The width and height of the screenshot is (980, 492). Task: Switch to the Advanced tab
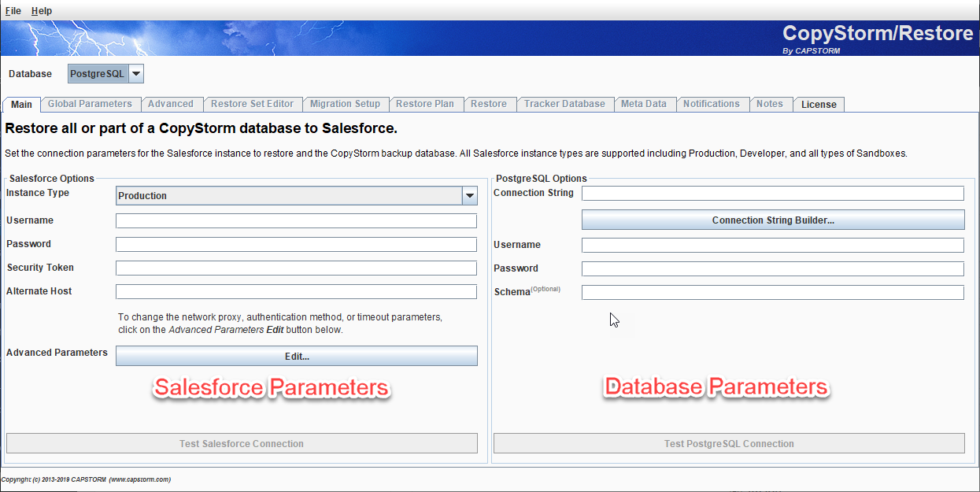[x=171, y=104]
